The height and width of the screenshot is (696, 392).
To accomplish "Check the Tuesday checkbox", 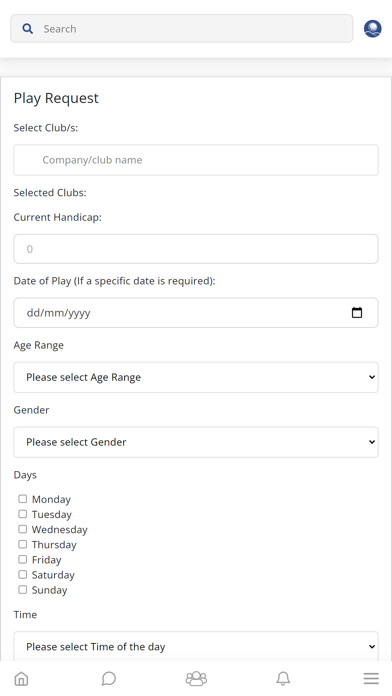I will [x=23, y=514].
